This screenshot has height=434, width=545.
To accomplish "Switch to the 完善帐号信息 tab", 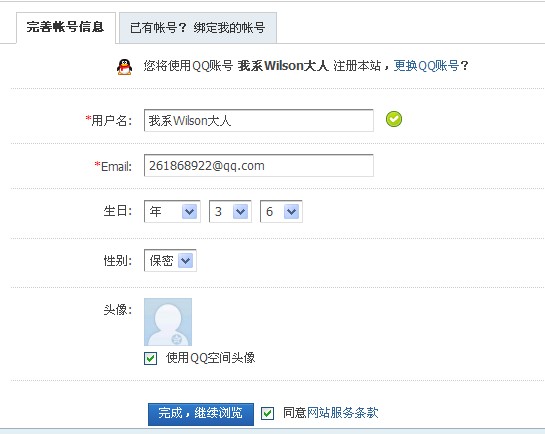I will pos(66,28).
